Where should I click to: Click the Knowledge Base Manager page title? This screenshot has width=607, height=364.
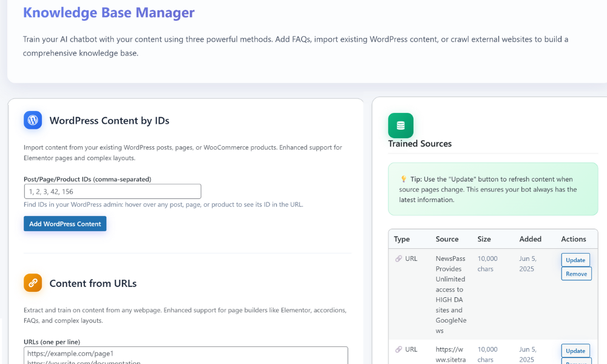click(x=109, y=12)
